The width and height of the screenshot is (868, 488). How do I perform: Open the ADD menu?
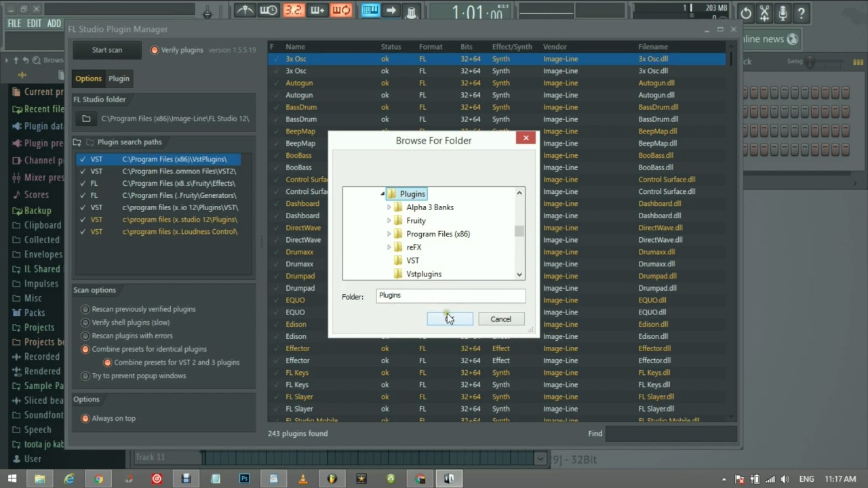(x=54, y=23)
